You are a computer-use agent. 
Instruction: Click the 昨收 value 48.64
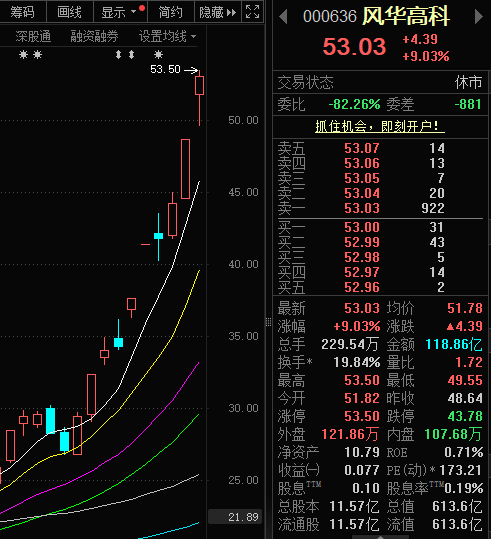[x=465, y=398]
